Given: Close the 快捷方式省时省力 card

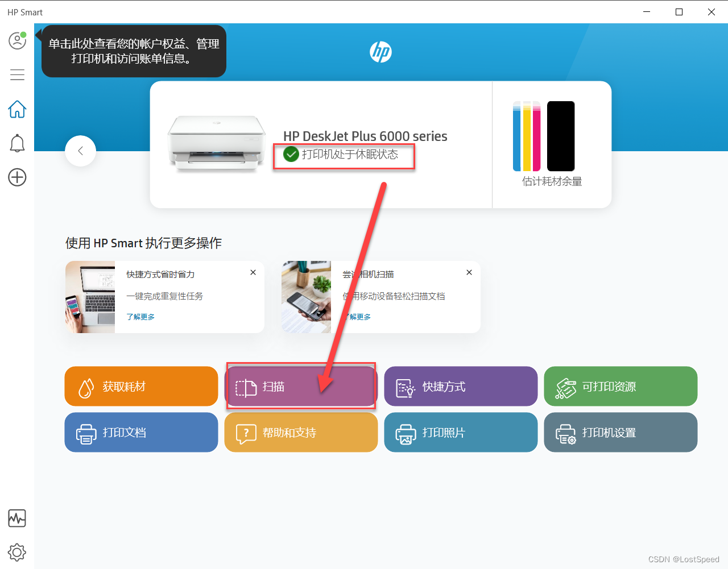Looking at the screenshot, I should (253, 272).
